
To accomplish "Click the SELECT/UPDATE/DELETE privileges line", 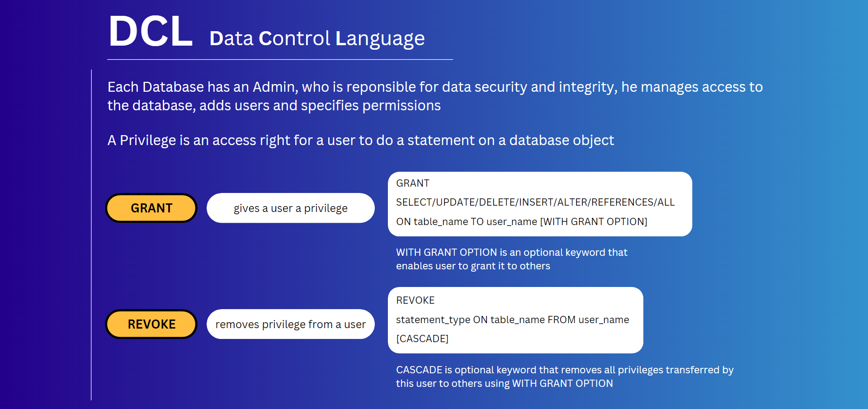I will [x=535, y=202].
